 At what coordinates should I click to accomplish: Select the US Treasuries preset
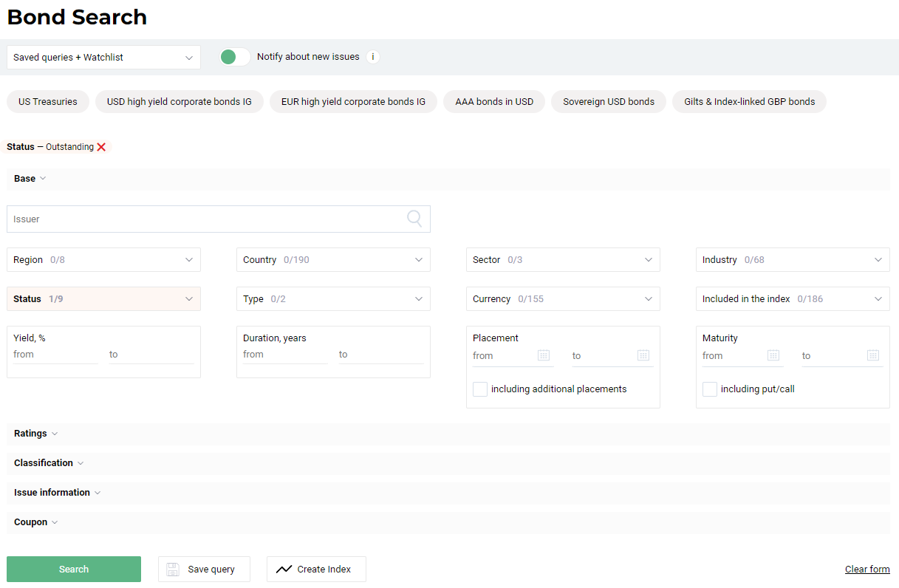(47, 101)
